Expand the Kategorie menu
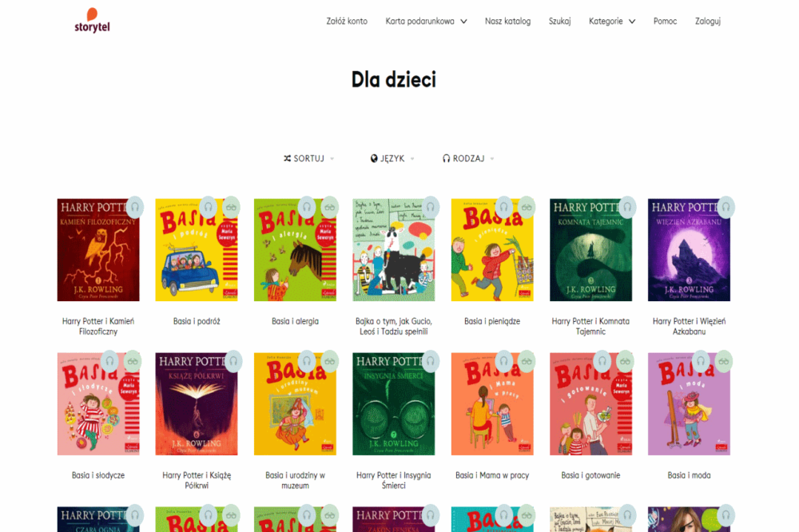799x532 pixels. coord(612,22)
